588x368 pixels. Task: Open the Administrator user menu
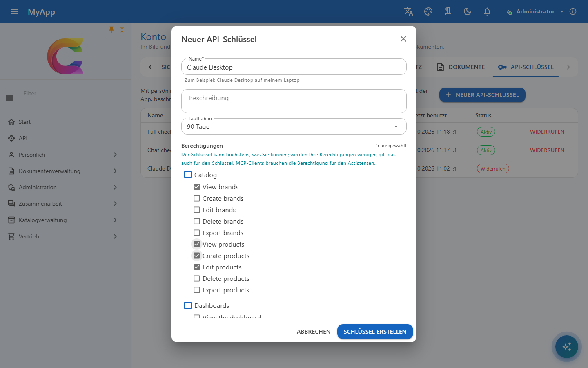[x=535, y=11]
